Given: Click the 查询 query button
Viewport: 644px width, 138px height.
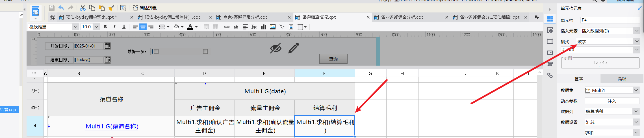Looking at the screenshot, I should [333, 59].
